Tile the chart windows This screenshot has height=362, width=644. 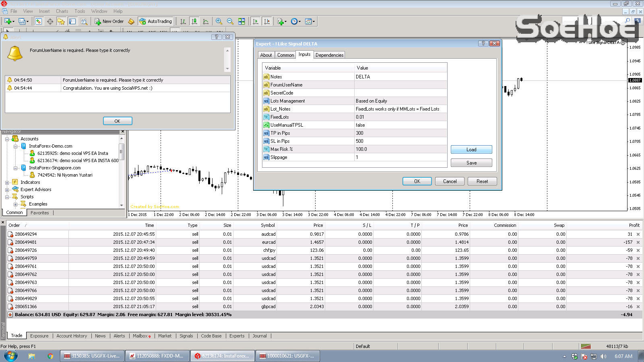(242, 21)
